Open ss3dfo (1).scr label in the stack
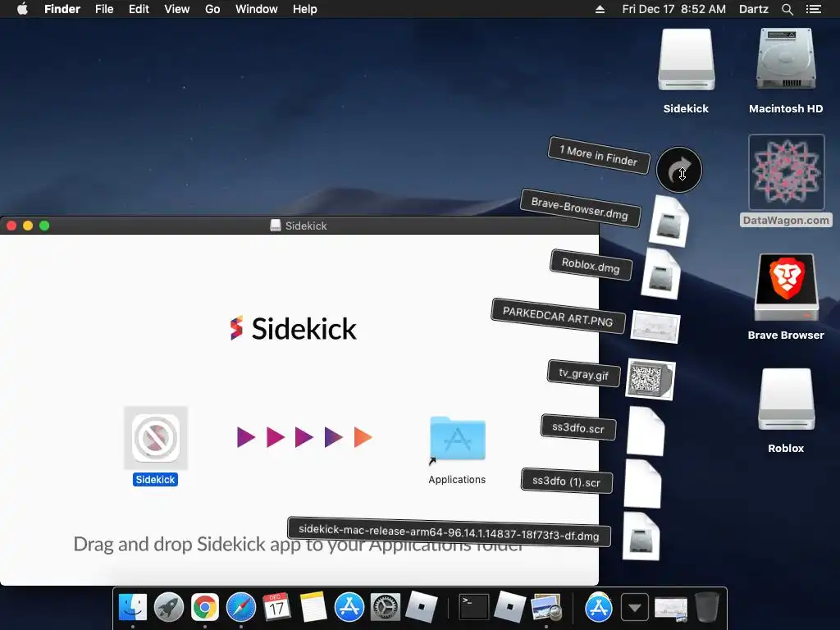 [566, 481]
